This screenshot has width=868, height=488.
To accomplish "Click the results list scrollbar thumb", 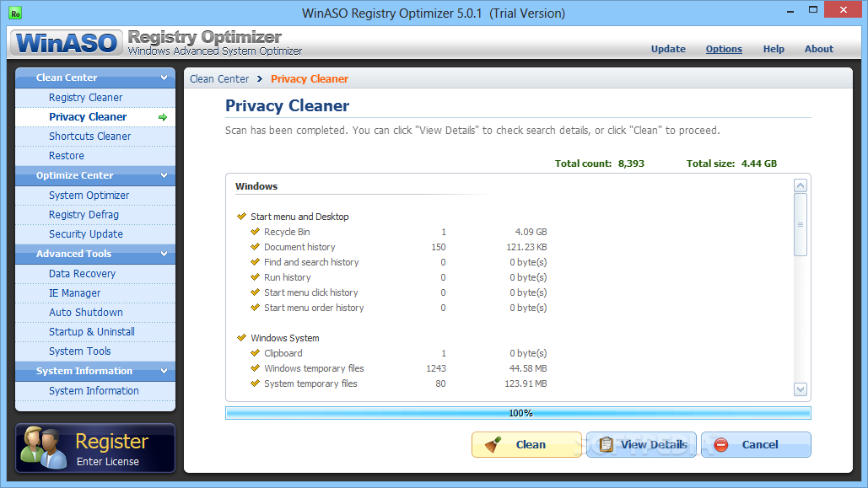I will coord(800,225).
